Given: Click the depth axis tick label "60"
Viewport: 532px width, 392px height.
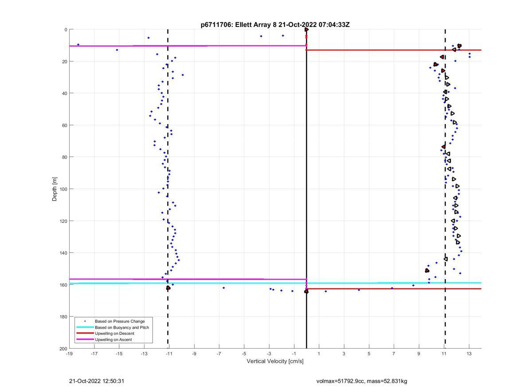Looking at the screenshot, I should pos(64,125).
